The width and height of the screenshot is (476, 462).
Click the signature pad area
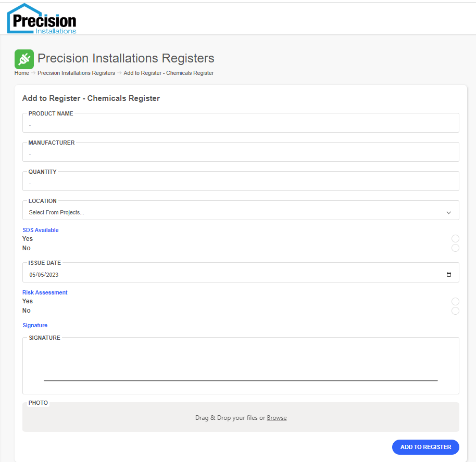[241, 365]
